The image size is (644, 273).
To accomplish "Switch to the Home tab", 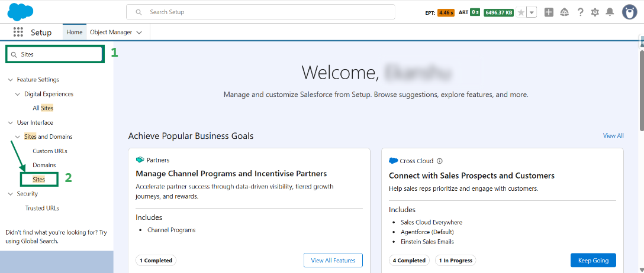I will (x=75, y=32).
